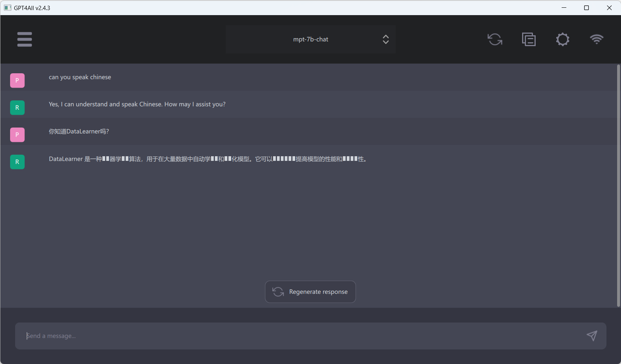
Task: Send message with paper plane icon
Action: pyautogui.click(x=592, y=336)
